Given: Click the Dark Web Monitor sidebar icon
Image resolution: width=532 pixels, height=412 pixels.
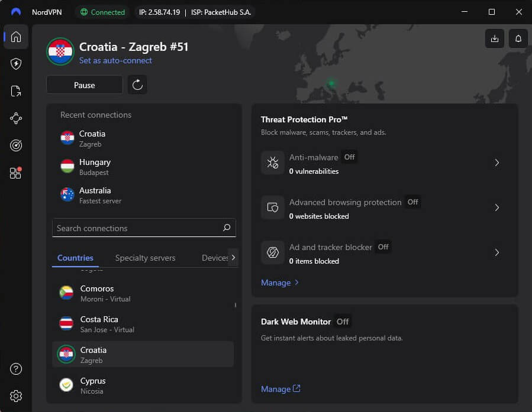Looking at the screenshot, I should tap(16, 145).
